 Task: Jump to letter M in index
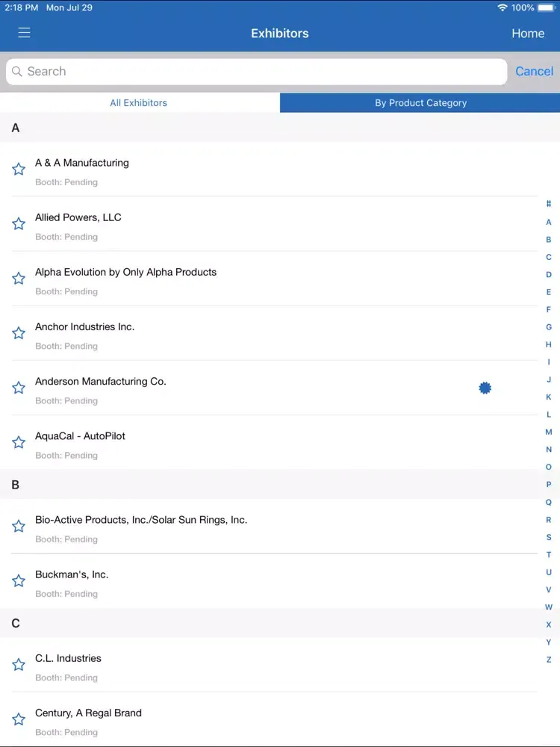coord(549,432)
